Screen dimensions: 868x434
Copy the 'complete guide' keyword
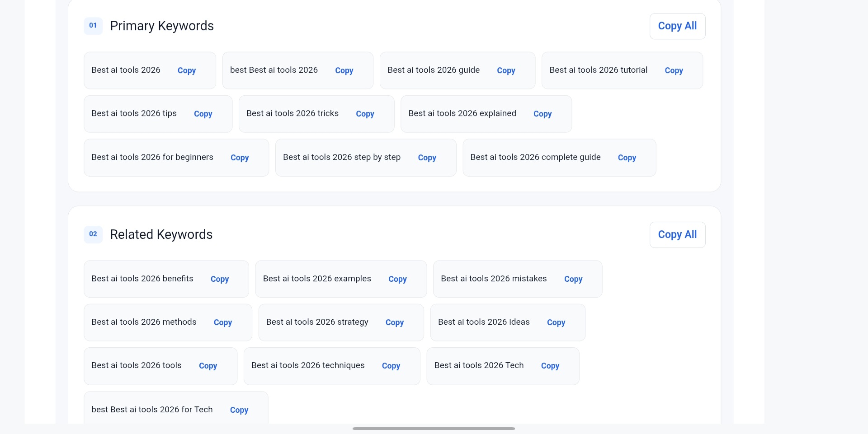627,158
